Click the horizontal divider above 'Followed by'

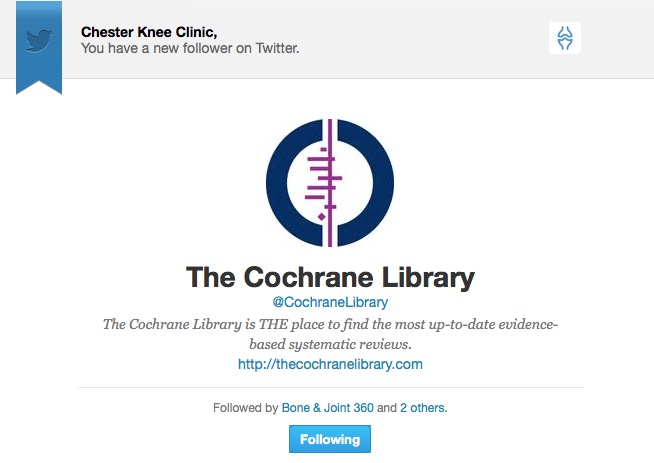click(330, 387)
